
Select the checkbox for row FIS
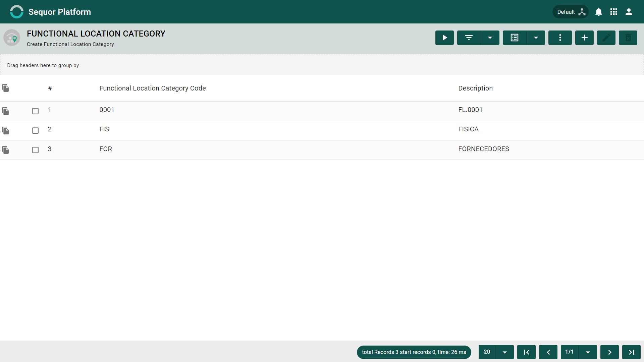[x=35, y=130]
